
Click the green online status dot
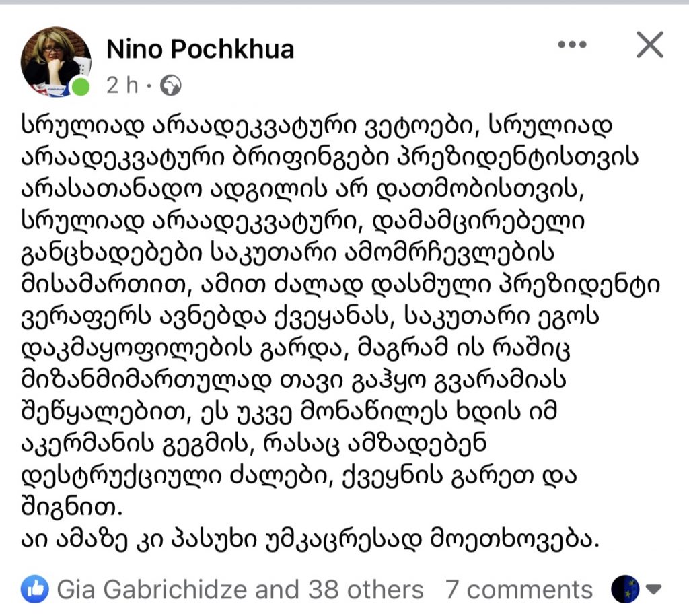tap(81, 87)
